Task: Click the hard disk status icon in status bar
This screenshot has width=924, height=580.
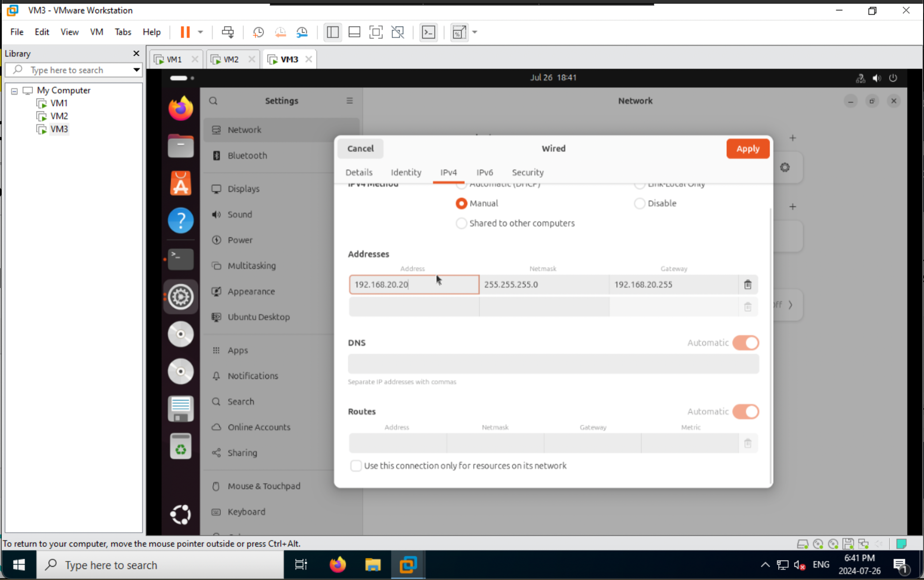Action: (802, 544)
